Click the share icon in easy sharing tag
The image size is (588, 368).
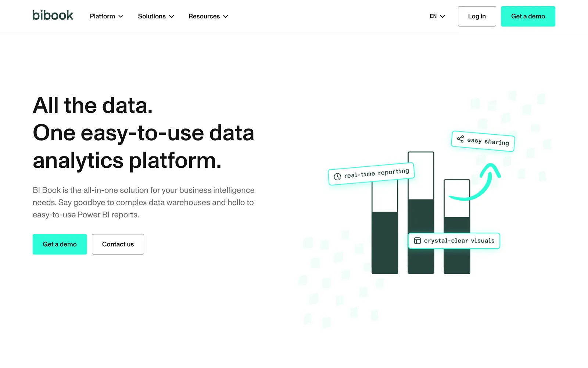coord(460,139)
